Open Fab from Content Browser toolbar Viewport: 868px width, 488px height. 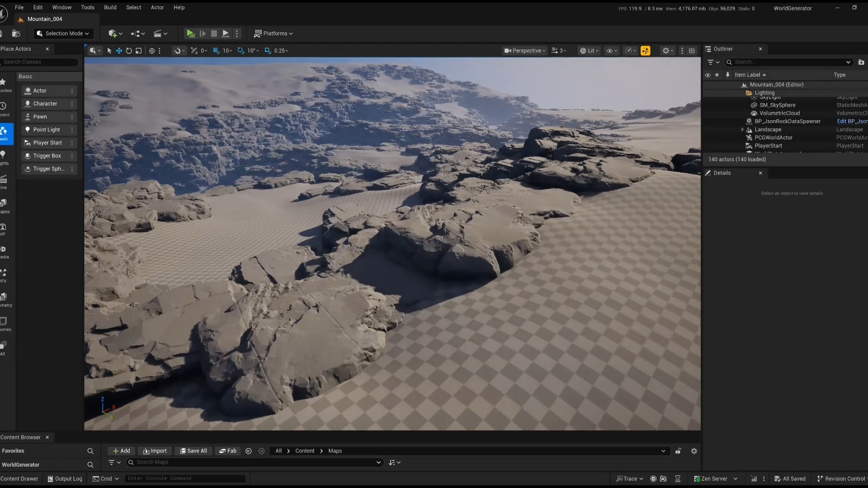coord(227,451)
